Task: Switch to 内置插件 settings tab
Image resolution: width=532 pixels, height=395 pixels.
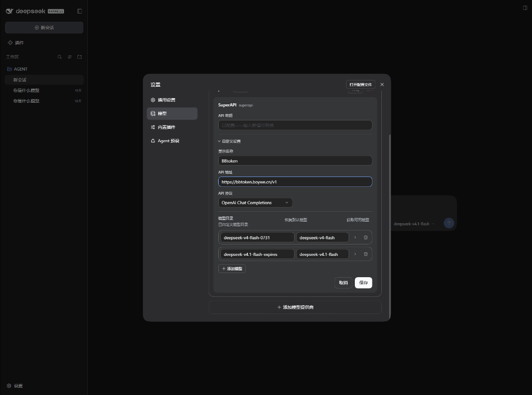Action: pyautogui.click(x=172, y=127)
